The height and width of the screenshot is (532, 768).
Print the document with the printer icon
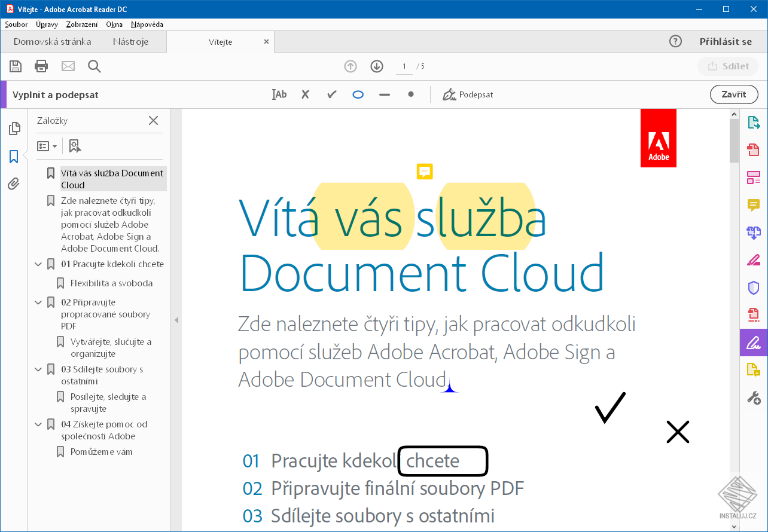tap(41, 66)
